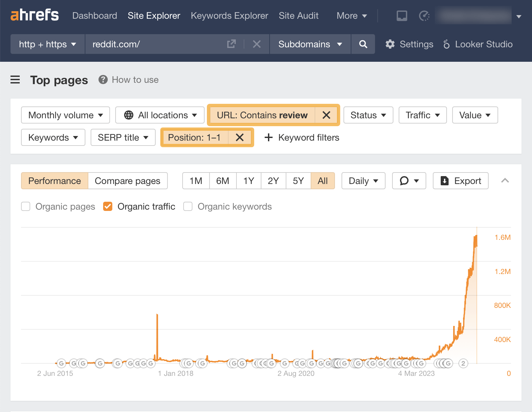Open Looker Studio integration

(478, 44)
